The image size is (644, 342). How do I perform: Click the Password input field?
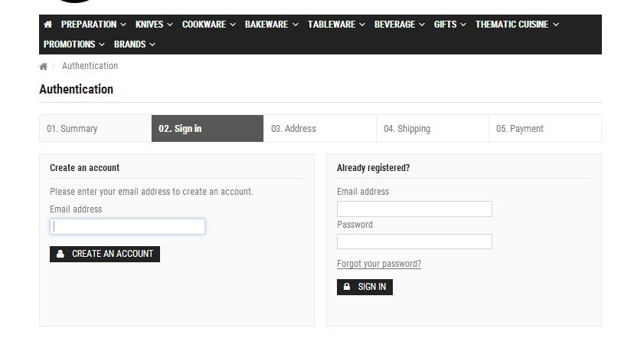coord(414,242)
